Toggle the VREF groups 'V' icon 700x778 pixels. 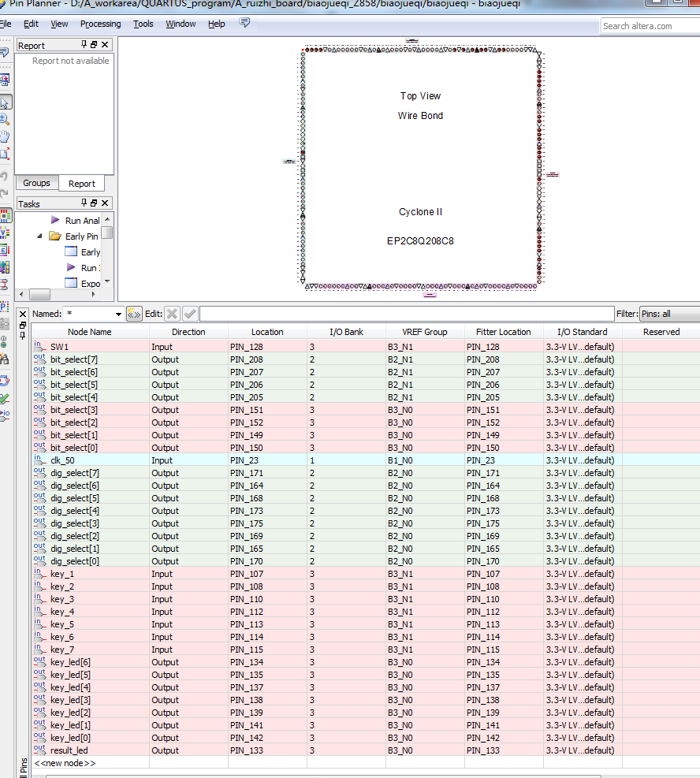coord(5,233)
